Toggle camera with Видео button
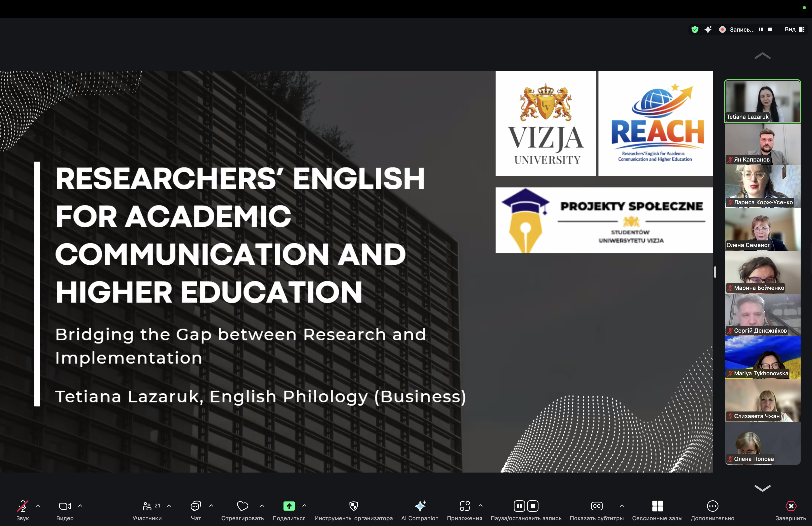812x526 pixels. point(65,506)
